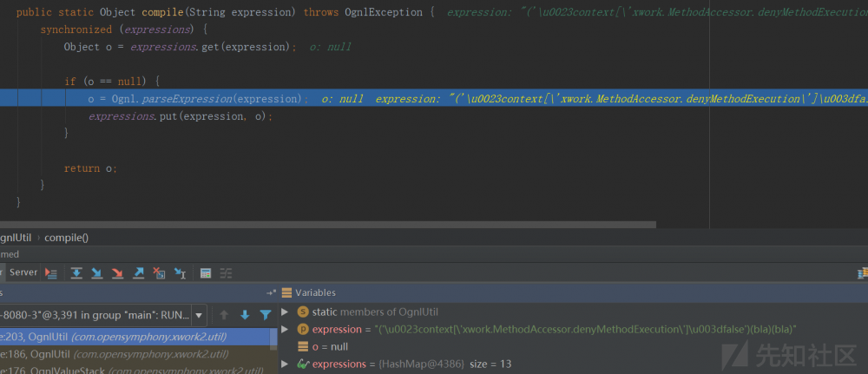Click the Step Into debugger icon
The image size is (868, 374).
(x=97, y=272)
